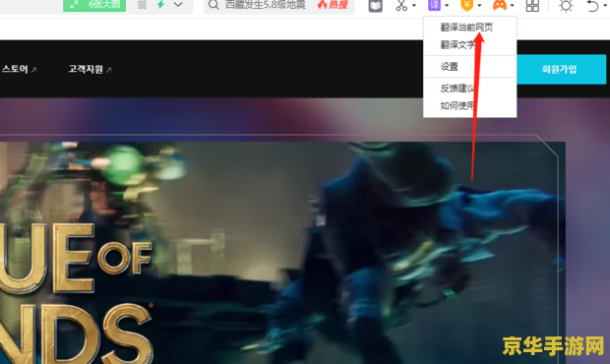Click the cyan 회원가입 sign-up button
The image size is (610, 364).
(559, 69)
